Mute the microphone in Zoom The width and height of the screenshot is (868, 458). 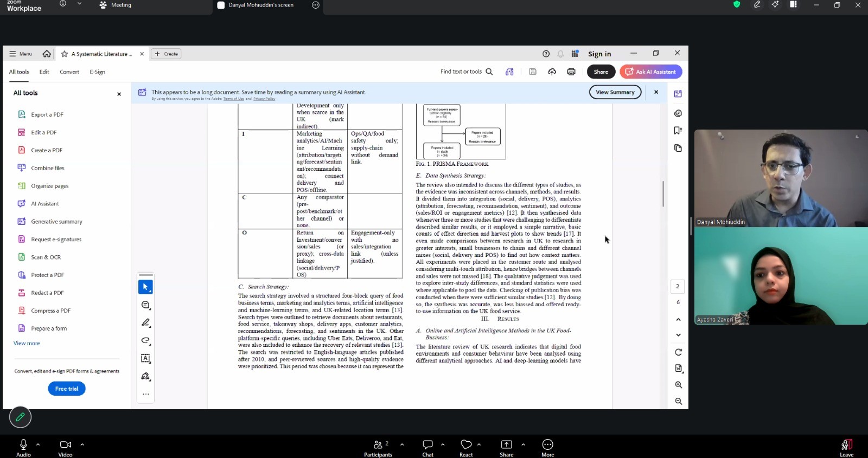point(23,448)
